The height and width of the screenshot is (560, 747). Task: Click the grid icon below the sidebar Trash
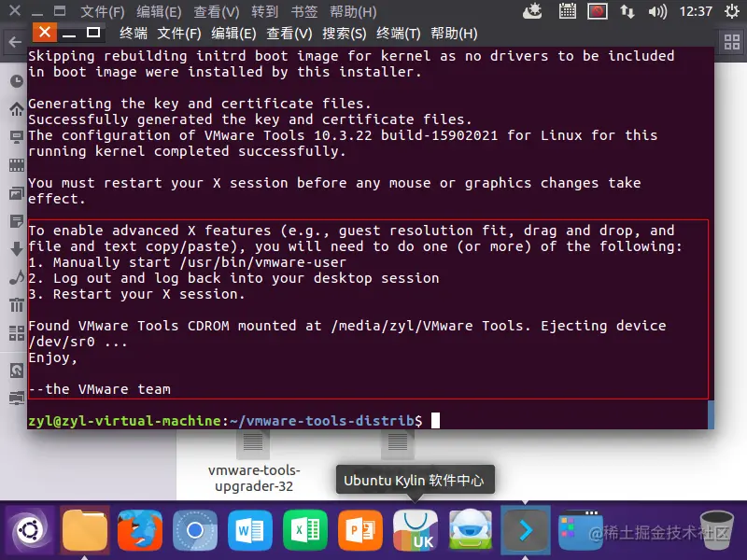pos(17,333)
